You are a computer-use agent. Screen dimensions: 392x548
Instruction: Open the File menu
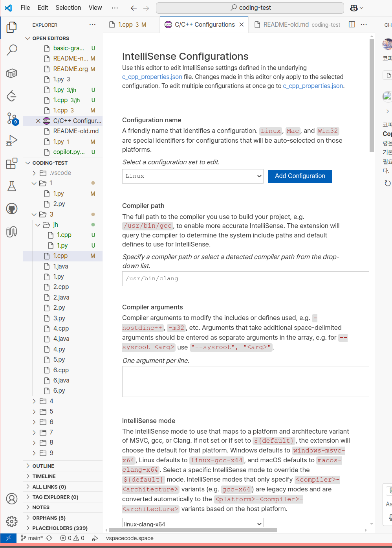point(25,8)
